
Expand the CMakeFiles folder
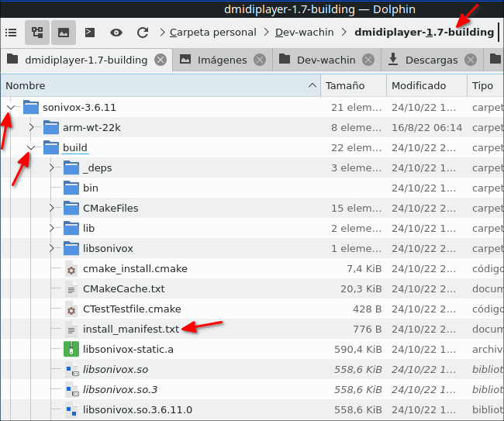click(51, 209)
